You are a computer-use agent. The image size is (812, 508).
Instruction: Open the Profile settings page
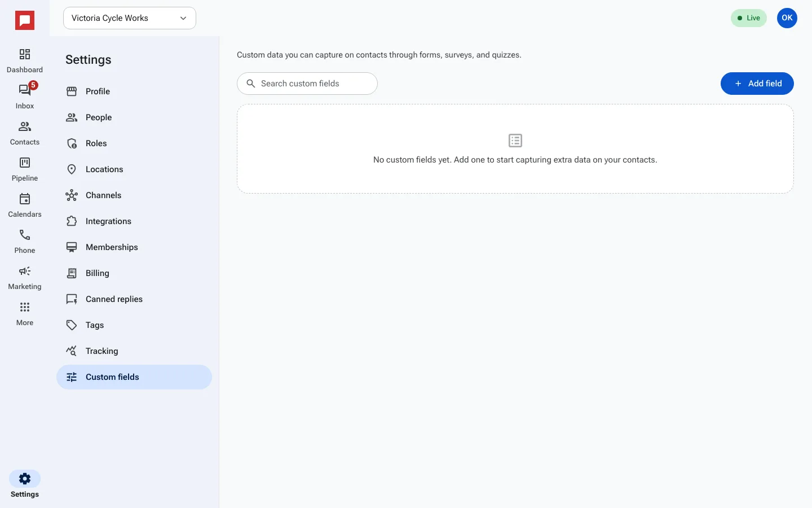tap(134, 91)
